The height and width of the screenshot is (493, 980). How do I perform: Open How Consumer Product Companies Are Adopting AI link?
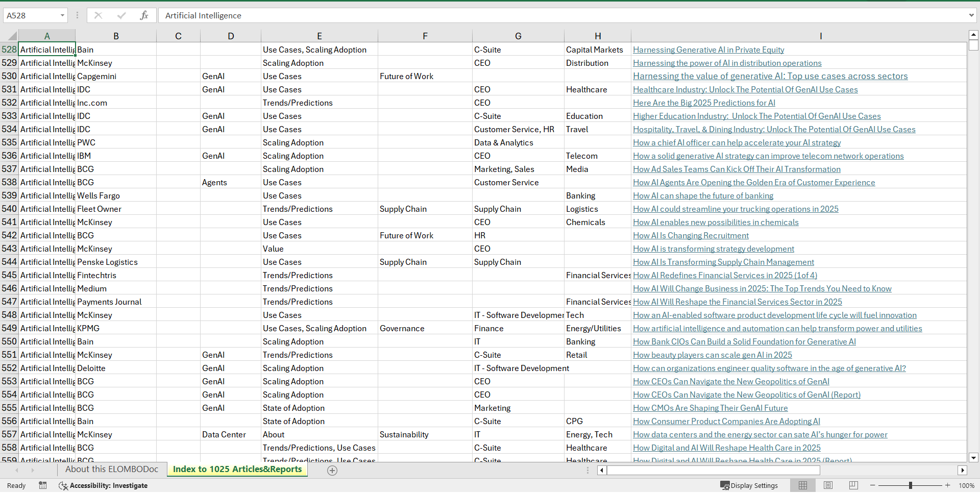tap(726, 421)
